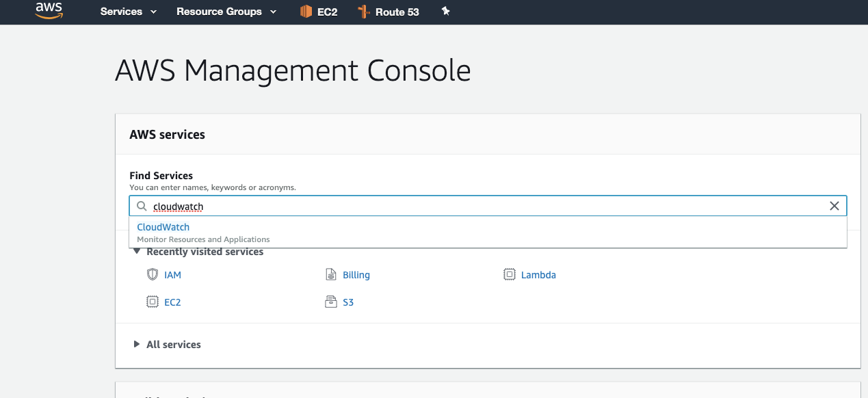Click the EC2 chip icon in recent services
Viewport: 868px width, 398px height.
tap(153, 302)
